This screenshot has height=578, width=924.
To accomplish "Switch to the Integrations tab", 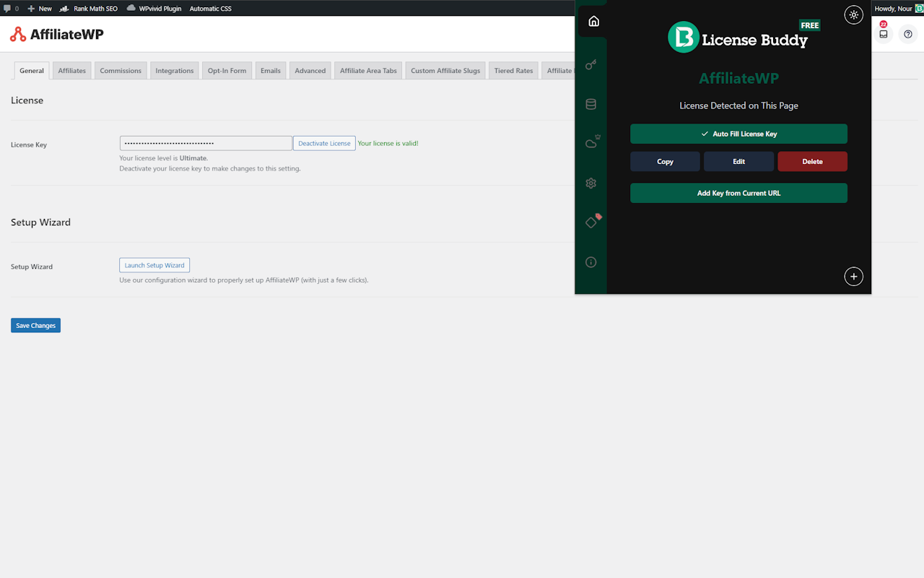I will (175, 71).
